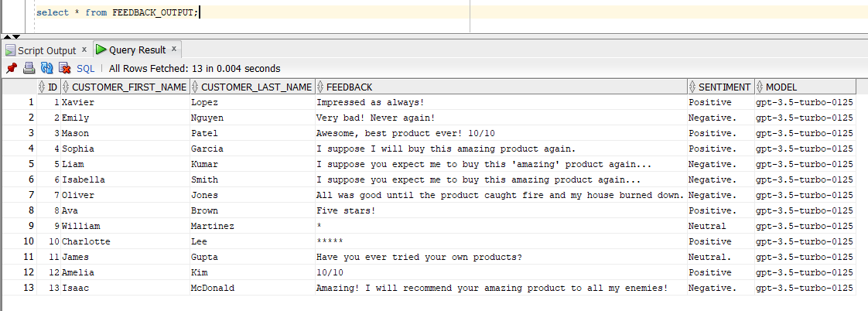Click the SQL editor query text line

116,12
